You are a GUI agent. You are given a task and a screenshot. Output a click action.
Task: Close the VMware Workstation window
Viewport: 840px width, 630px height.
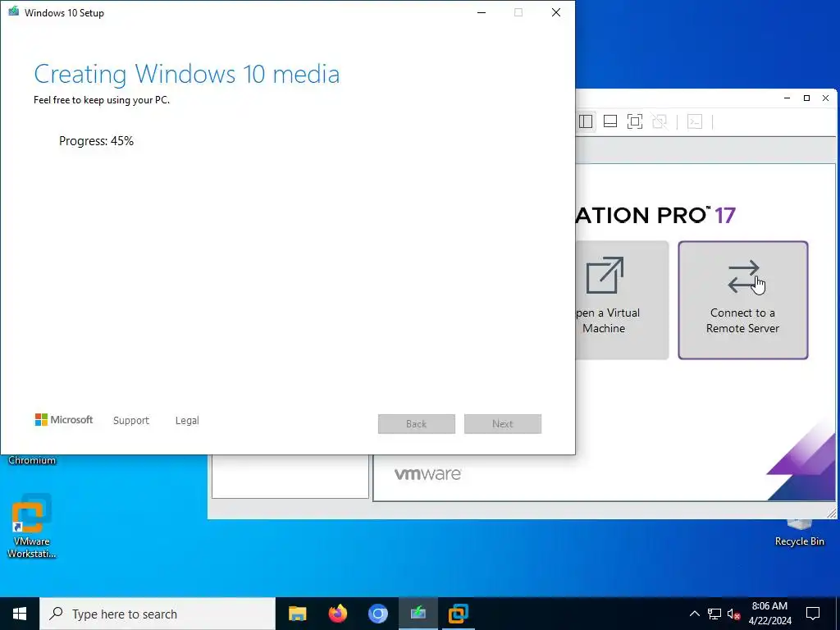point(825,98)
